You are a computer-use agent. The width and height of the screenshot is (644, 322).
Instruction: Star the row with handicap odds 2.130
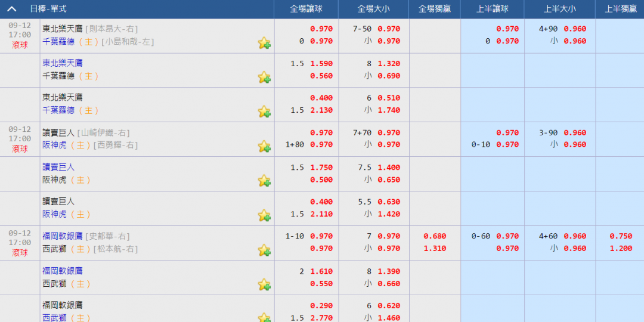point(264,112)
